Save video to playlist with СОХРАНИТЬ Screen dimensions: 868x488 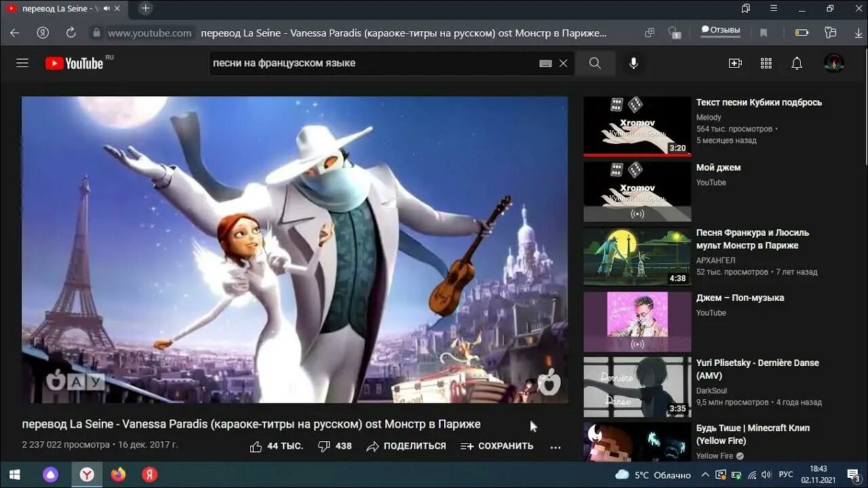497,446
